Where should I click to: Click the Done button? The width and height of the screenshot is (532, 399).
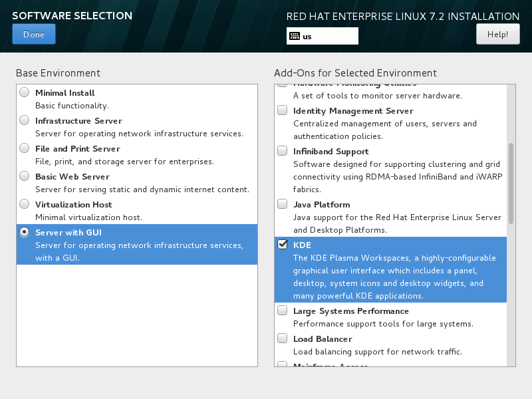pos(34,35)
